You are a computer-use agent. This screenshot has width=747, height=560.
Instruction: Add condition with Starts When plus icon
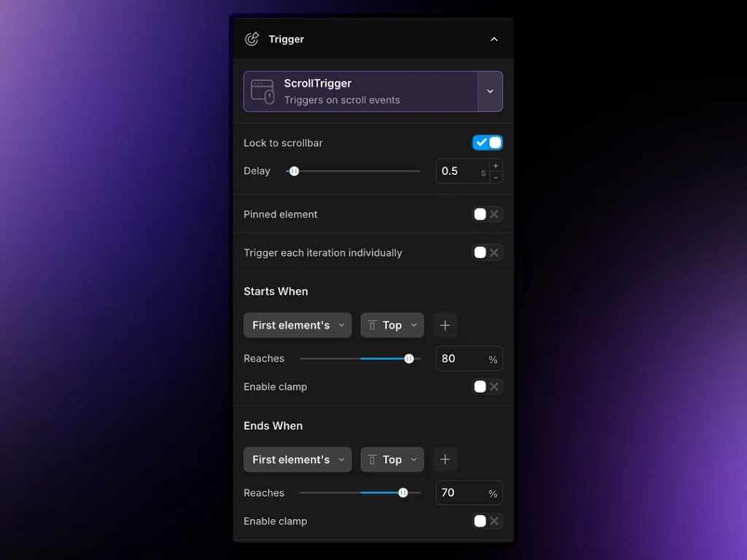pos(445,325)
